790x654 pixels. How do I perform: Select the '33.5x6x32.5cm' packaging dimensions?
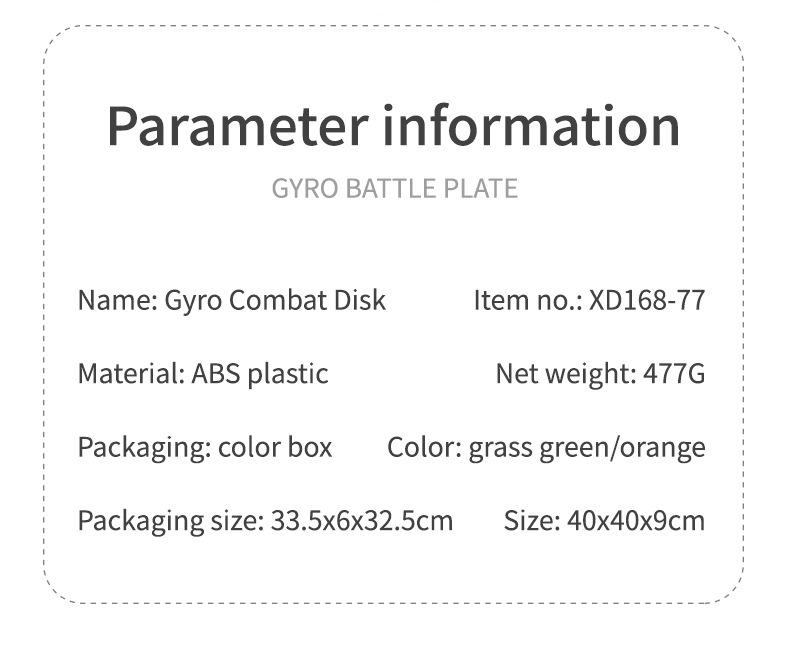[x=361, y=521]
